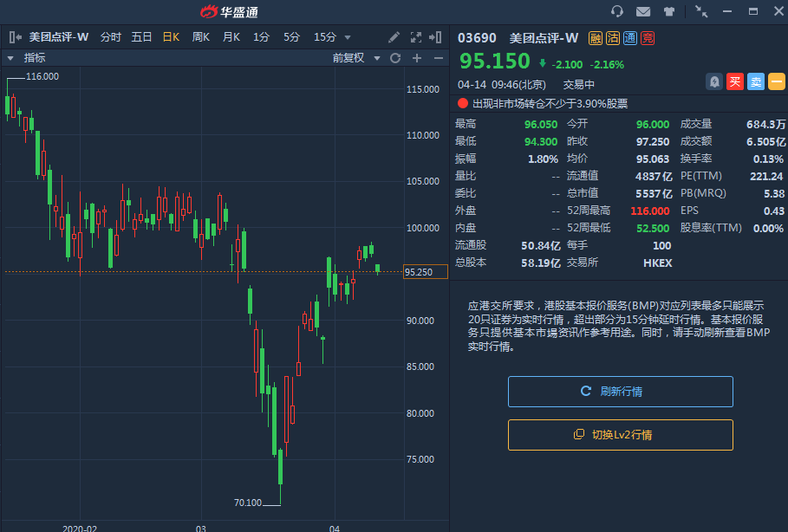Switch to 周K weekly chart tab
This screenshot has width=788, height=532.
[x=201, y=37]
